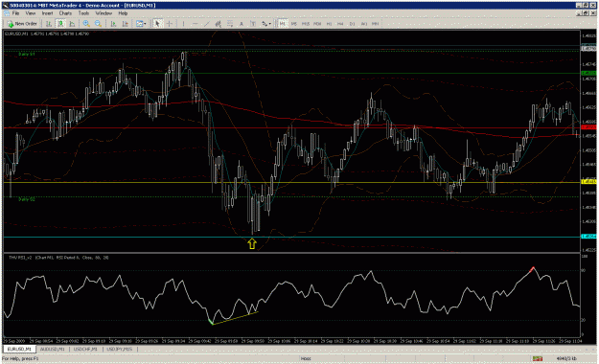The width and height of the screenshot is (599, 364).
Task: Switch to M30 timeframe
Action: click(317, 24)
